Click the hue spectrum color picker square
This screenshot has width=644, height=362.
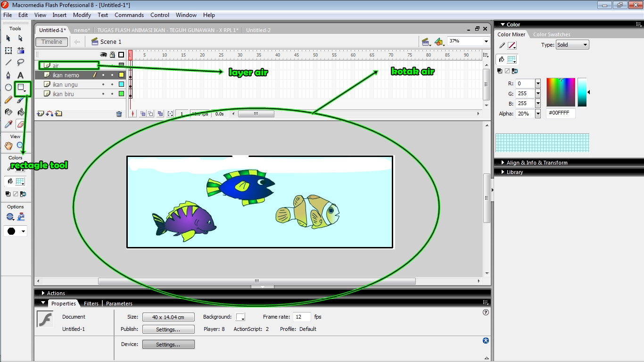pos(561,92)
